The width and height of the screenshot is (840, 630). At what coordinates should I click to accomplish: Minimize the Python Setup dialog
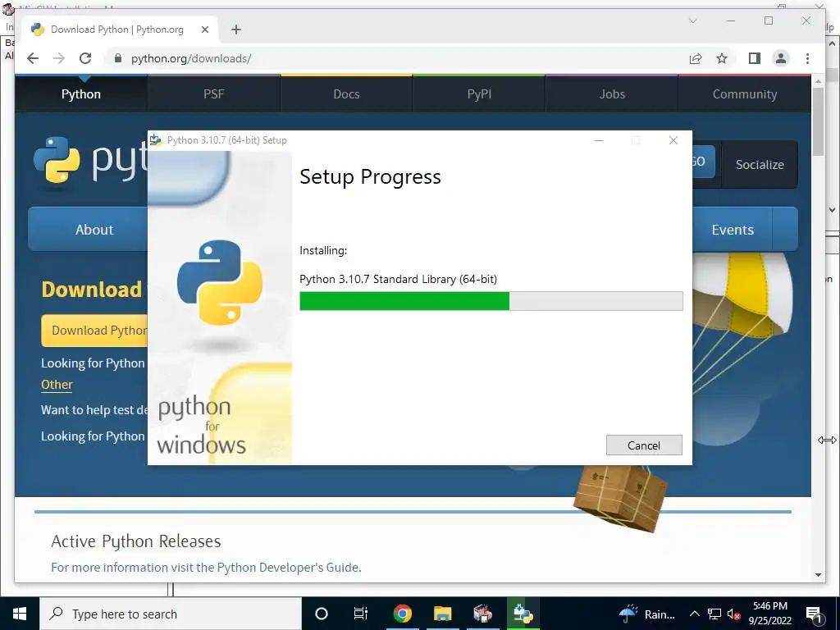click(x=599, y=140)
